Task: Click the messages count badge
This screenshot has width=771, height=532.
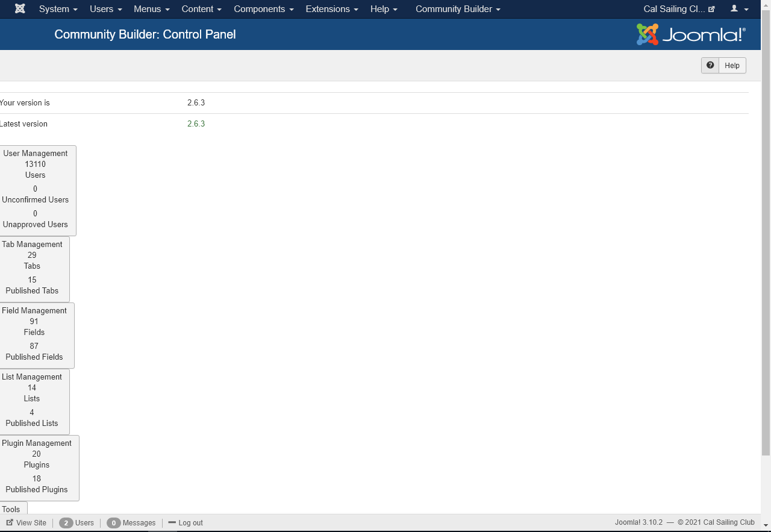Action: coord(113,523)
